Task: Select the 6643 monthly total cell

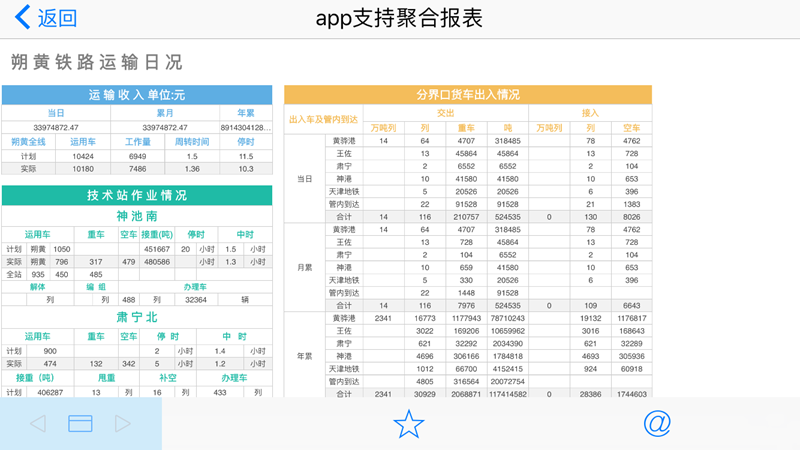Action: tap(632, 306)
